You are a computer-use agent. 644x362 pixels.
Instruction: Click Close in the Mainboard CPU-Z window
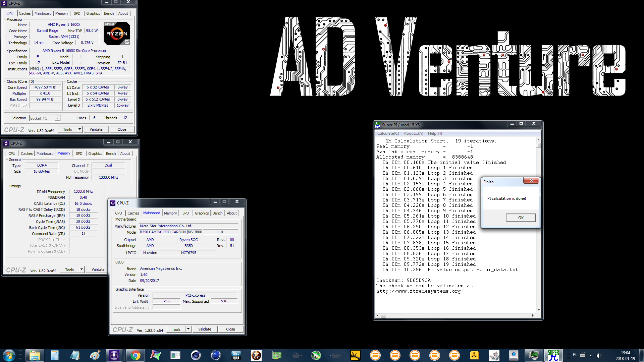click(x=230, y=329)
